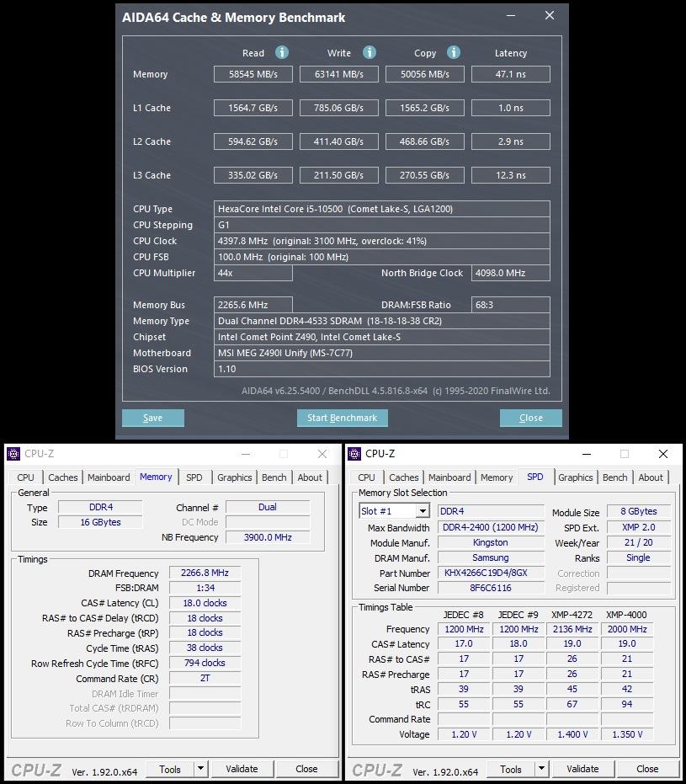Click the Read info icon in AIDA64

pyautogui.click(x=282, y=52)
